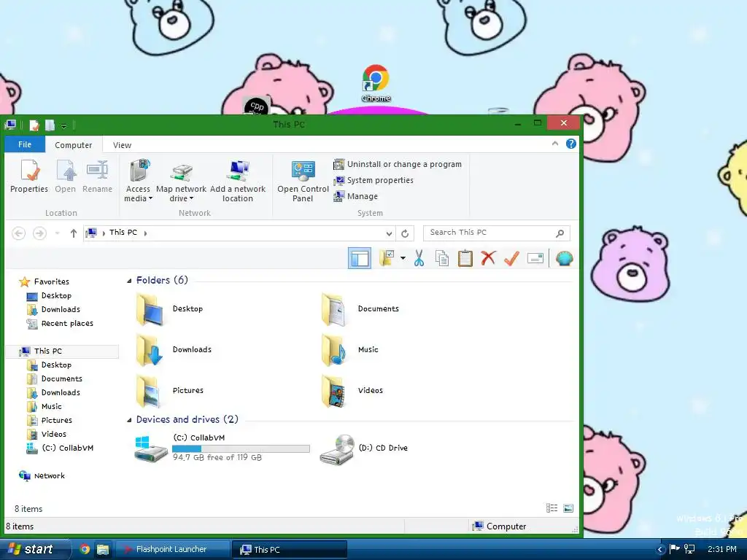Click the Search This PC field
Image resolution: width=747 pixels, height=560 pixels.
pos(496,233)
